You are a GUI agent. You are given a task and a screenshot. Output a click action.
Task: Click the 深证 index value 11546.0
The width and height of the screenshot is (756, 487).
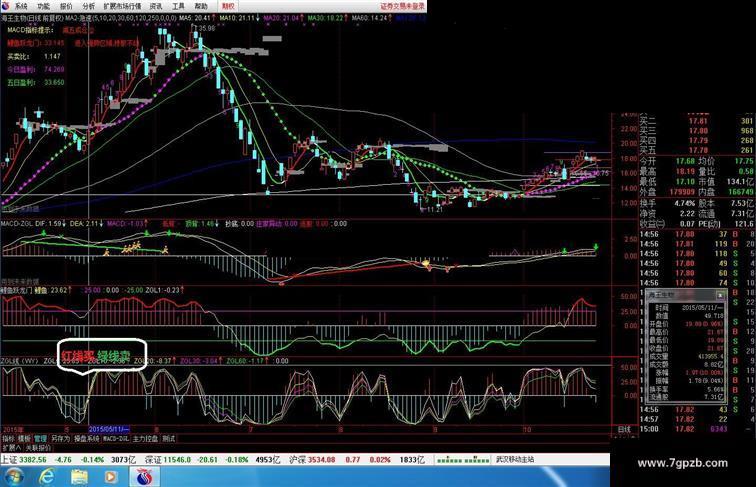click(x=177, y=460)
